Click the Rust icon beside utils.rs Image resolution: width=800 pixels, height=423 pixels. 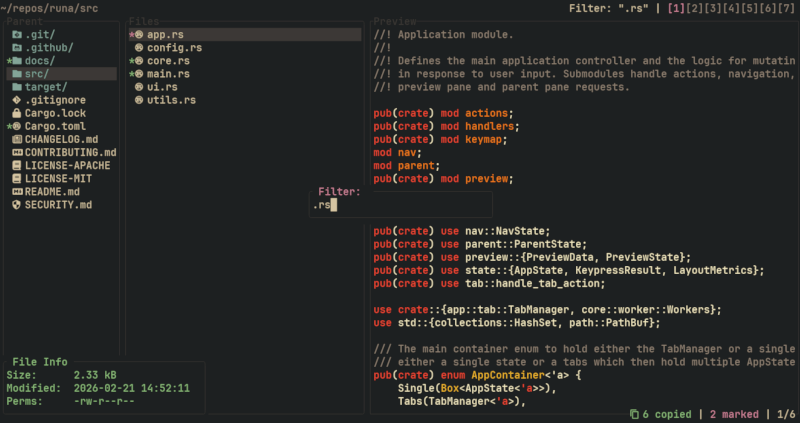[139, 101]
